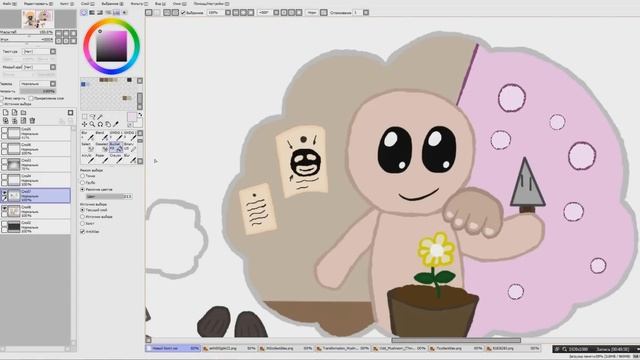Select the lasso selection tool
Image resolution: width=640 pixels, height=360 pixels.
coord(92,117)
